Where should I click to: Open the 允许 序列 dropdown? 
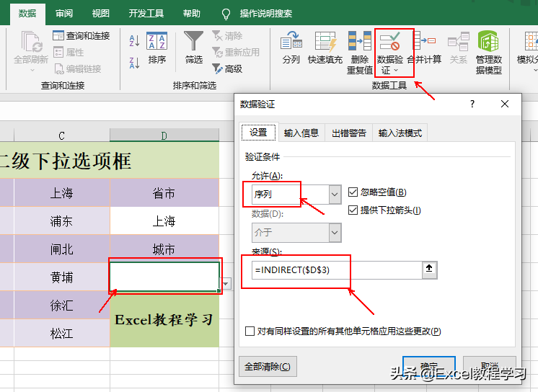tap(335, 195)
